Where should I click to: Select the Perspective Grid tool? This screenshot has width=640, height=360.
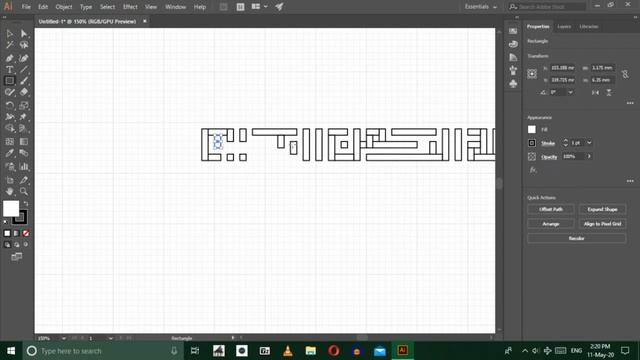click(x=24, y=128)
